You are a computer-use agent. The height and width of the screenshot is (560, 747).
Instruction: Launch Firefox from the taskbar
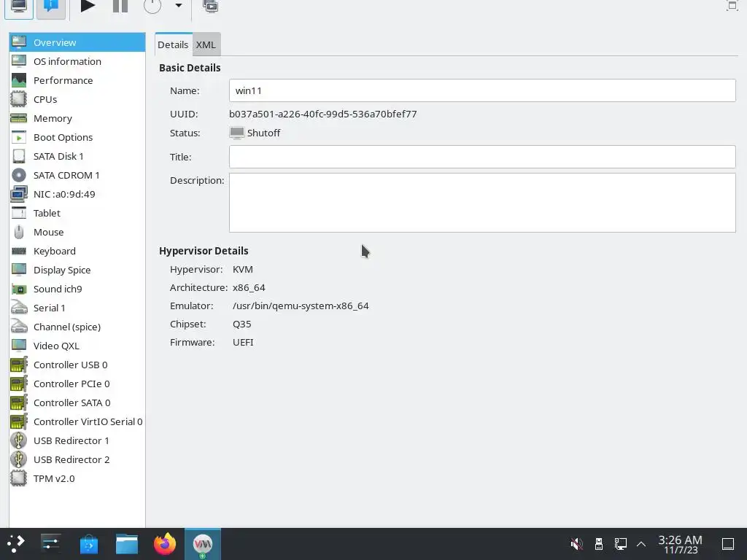point(165,544)
